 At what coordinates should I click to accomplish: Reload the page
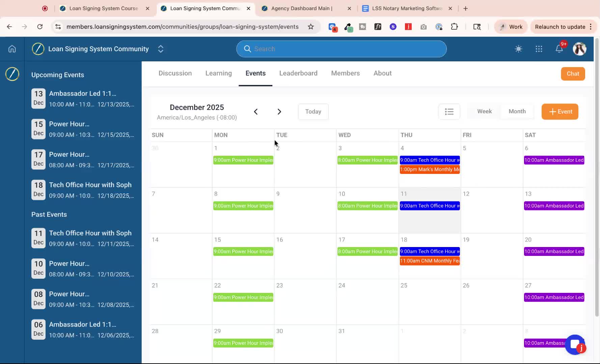[x=40, y=27]
